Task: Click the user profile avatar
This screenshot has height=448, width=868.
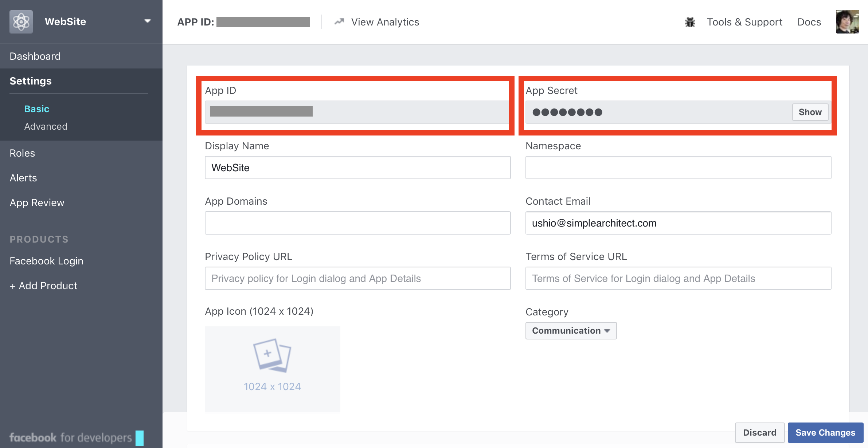Action: click(847, 22)
